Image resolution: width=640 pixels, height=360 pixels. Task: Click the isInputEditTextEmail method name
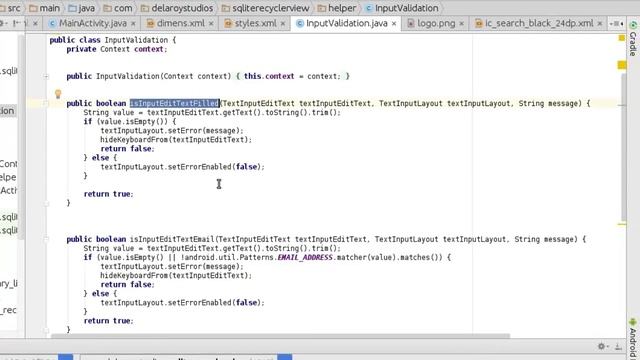[173, 240]
